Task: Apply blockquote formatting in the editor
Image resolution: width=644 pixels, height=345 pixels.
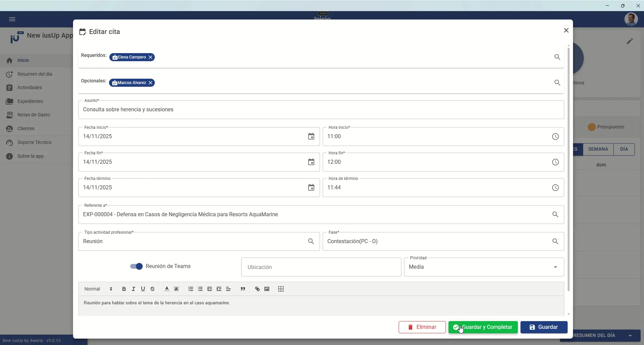Action: pos(243,289)
